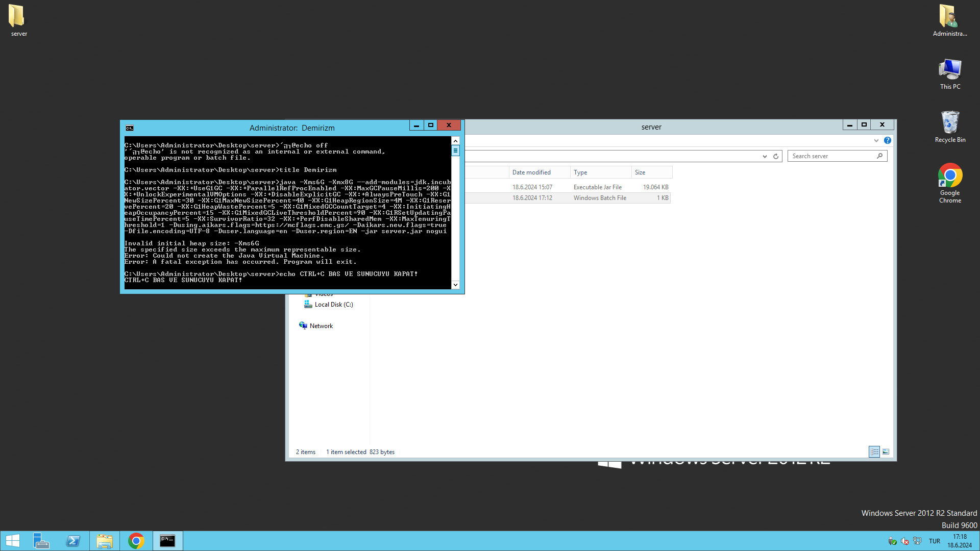The width and height of the screenshot is (980, 551).
Task: Click the command prompt scroll down arrow
Action: click(x=455, y=285)
